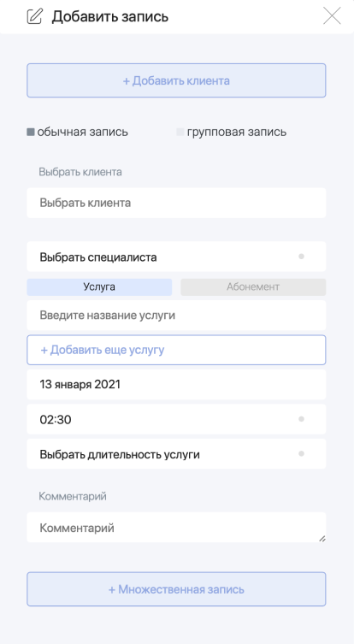Open the Выбрать специалиста dropdown
Screen dimensions: 354x644
pos(176,257)
